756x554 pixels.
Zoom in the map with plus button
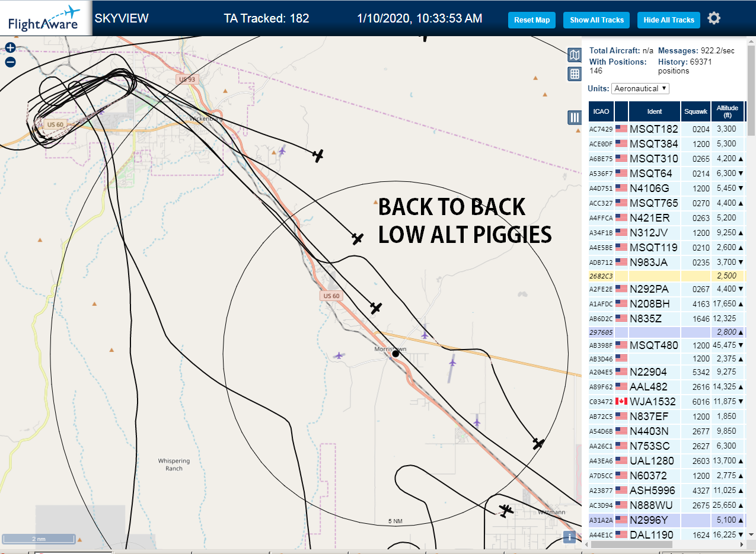[10, 48]
